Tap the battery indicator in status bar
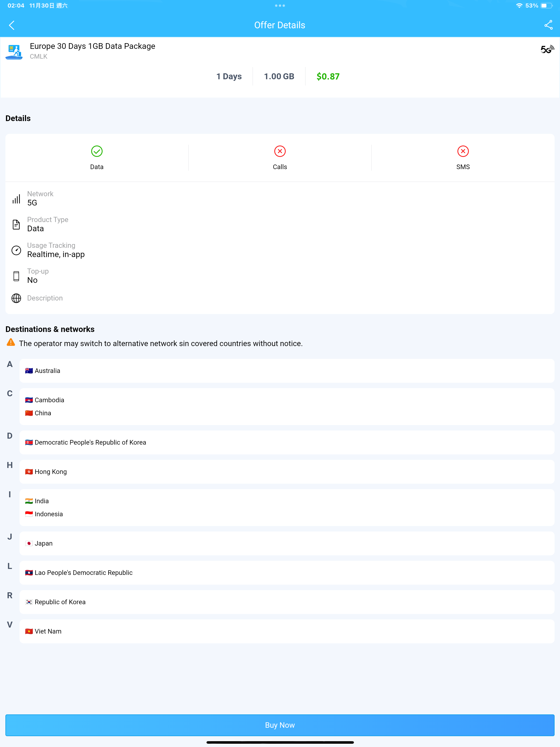This screenshot has width=560, height=747. 546,6
